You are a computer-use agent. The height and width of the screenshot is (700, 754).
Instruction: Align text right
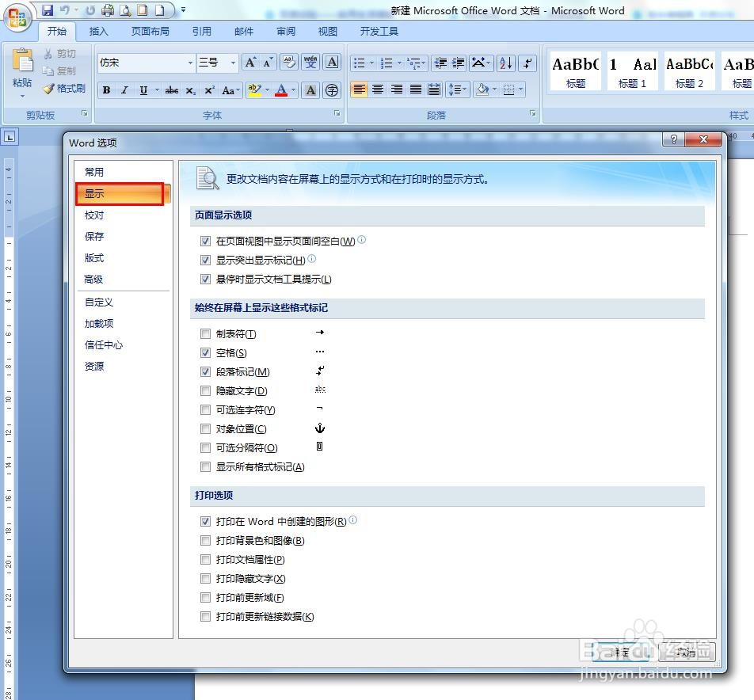click(397, 89)
